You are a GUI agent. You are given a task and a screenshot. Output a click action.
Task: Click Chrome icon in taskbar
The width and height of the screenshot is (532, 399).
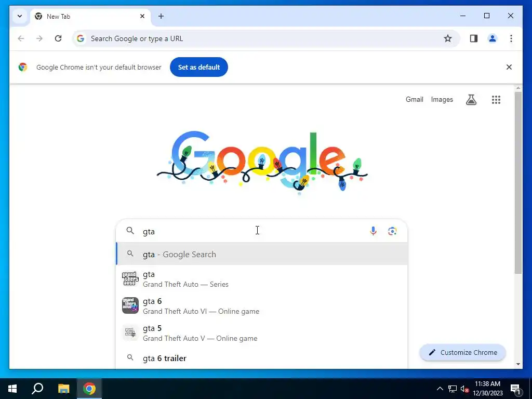pyautogui.click(x=89, y=389)
